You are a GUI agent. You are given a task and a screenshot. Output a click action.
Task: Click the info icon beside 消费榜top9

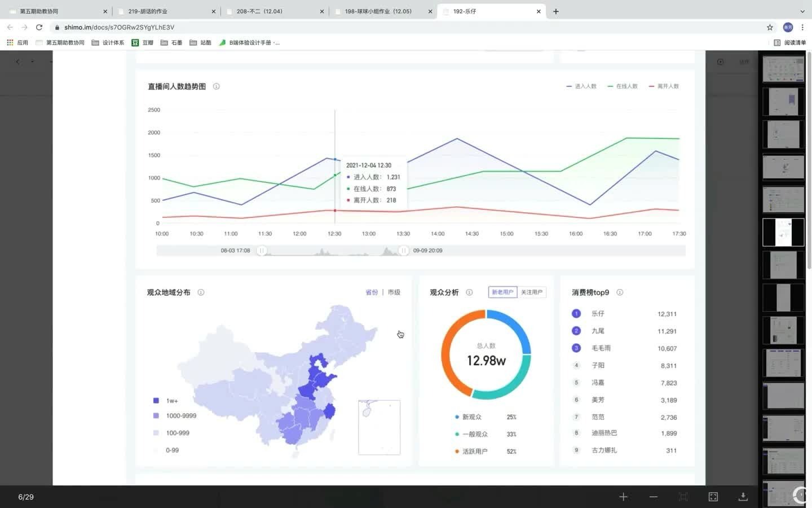[x=620, y=292]
